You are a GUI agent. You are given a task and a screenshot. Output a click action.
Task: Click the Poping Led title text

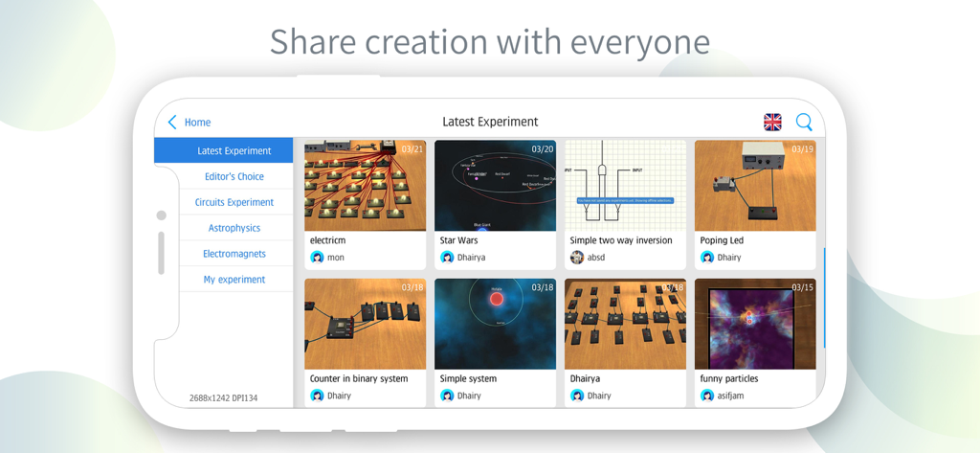[x=722, y=241]
